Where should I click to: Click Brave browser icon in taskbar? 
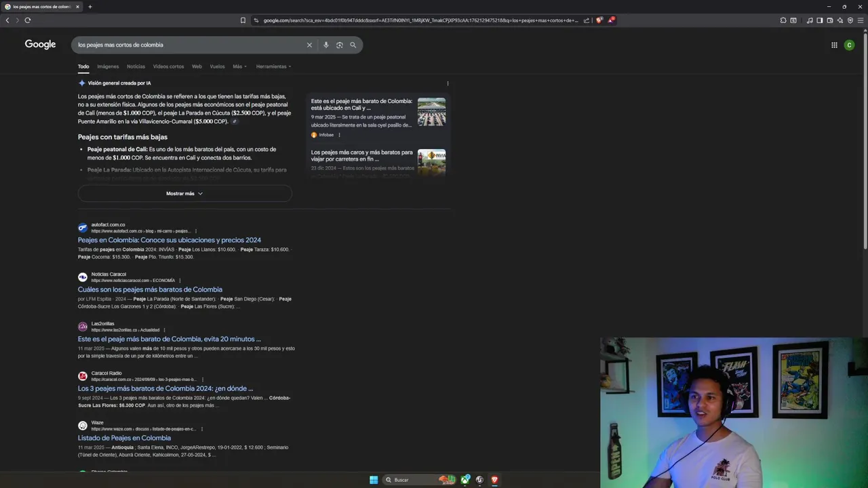click(494, 480)
